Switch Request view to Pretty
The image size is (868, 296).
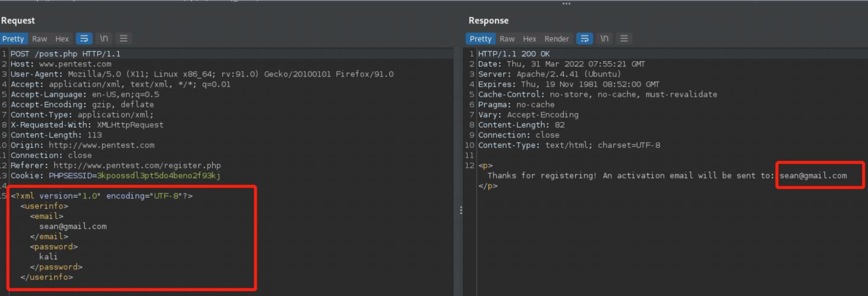pos(13,39)
